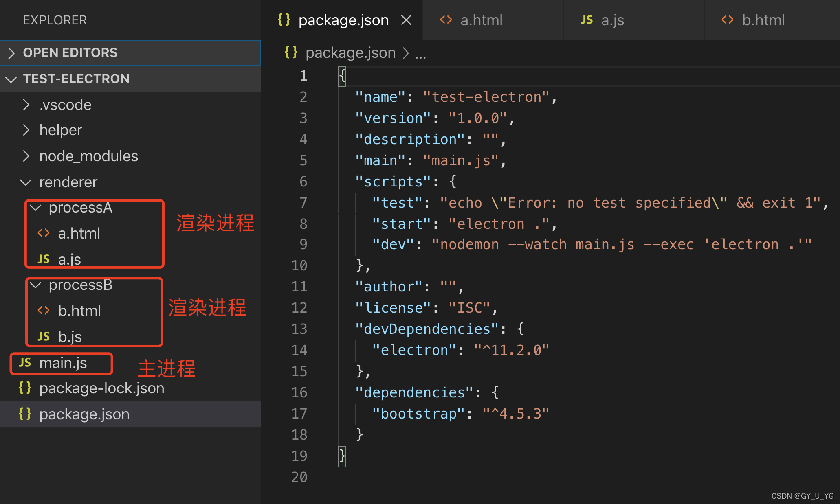Click the EXPLORER panel title
Screen dimensions: 840x504
click(55, 20)
